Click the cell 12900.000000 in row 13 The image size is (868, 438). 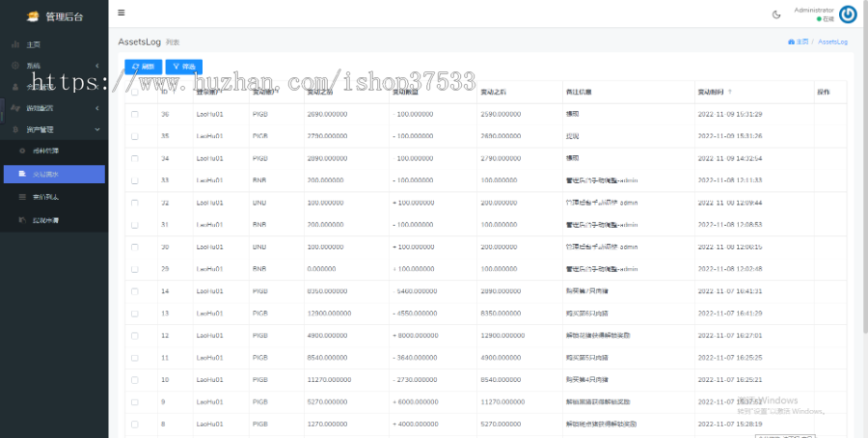click(x=329, y=314)
